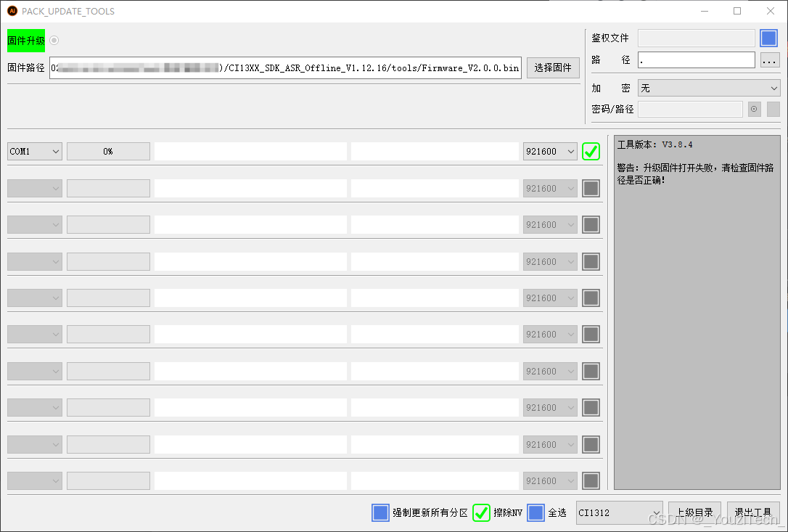This screenshot has height=532, width=788.
Task: Click the 路径 text field
Action: coord(696,60)
